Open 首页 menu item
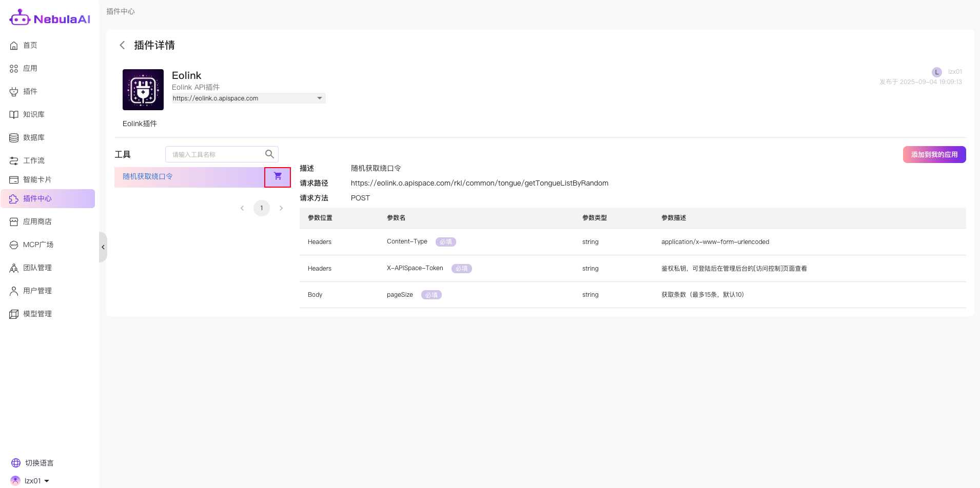Image resolution: width=980 pixels, height=488 pixels. 30,46
